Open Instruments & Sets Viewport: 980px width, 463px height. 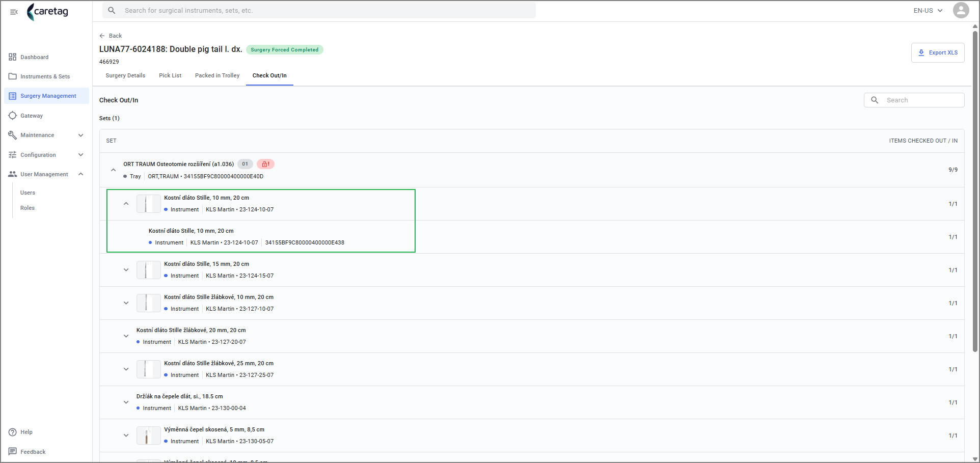(x=46, y=76)
